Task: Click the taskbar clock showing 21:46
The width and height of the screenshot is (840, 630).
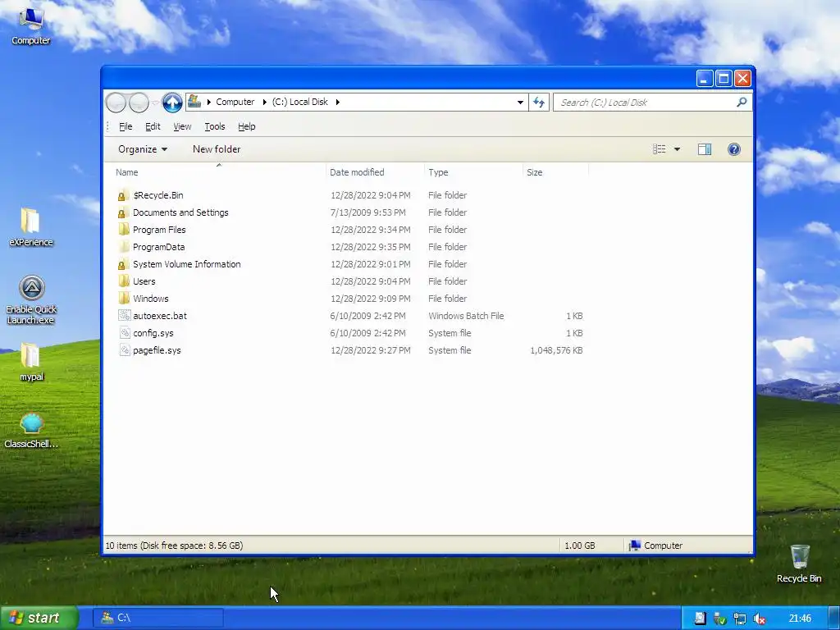Action: 800,619
